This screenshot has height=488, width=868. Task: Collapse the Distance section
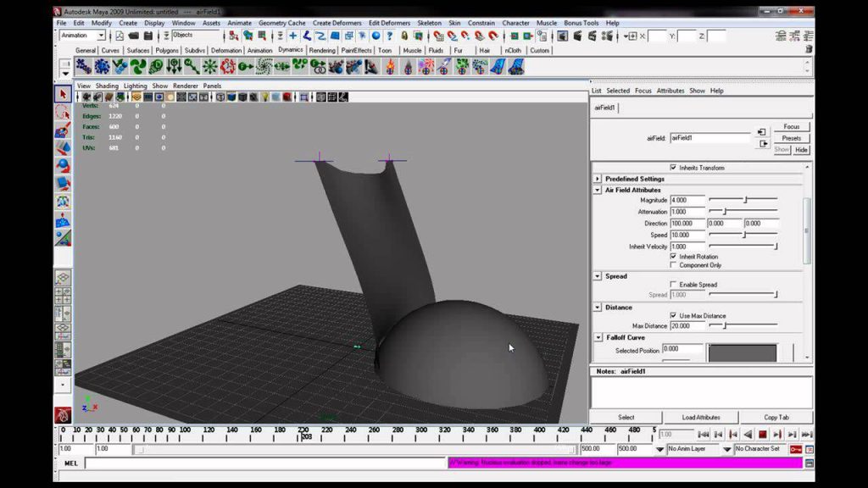point(598,307)
